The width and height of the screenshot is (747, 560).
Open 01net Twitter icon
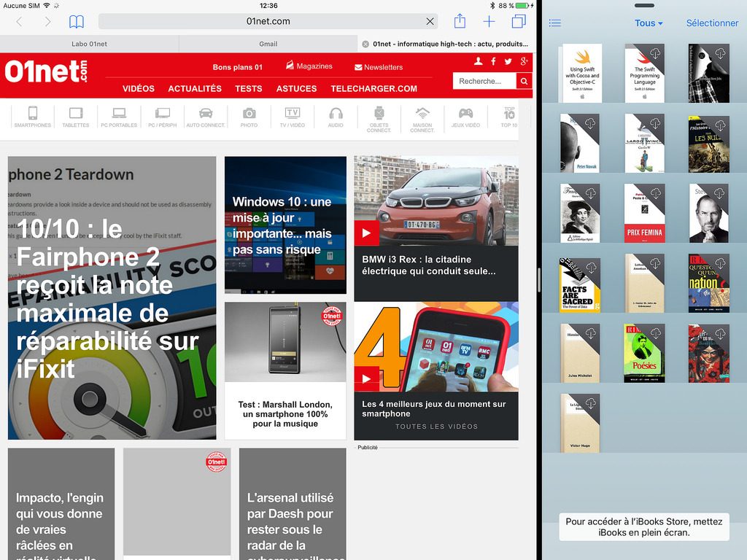[508, 61]
